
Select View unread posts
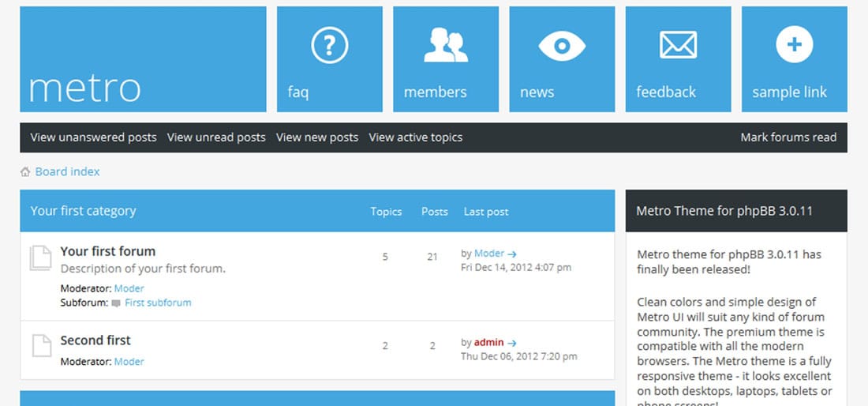(216, 137)
